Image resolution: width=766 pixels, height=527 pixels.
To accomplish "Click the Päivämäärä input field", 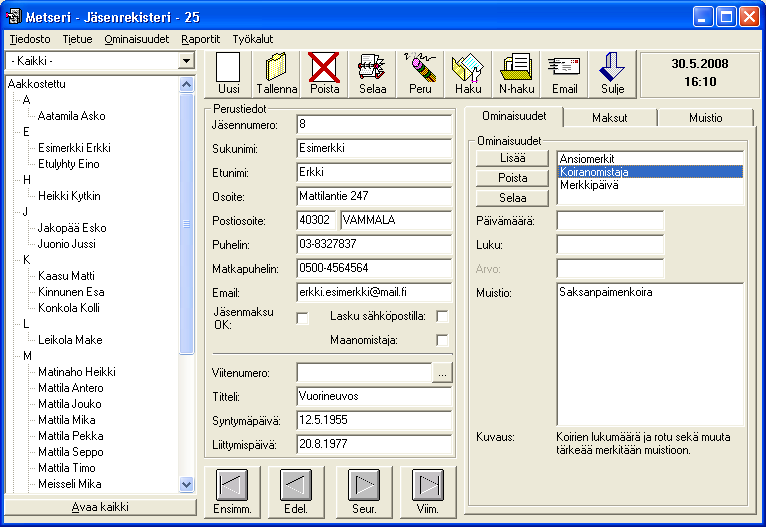I will [610, 221].
